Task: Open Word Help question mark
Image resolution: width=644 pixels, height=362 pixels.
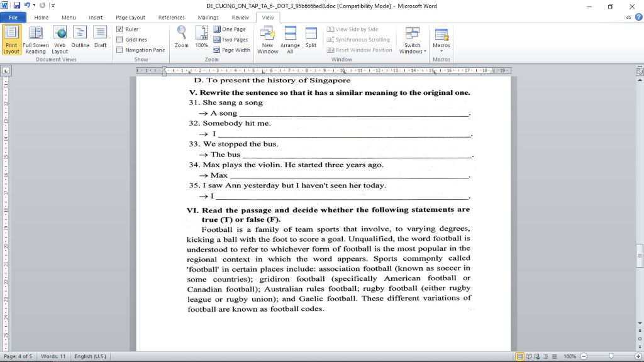Action: pos(639,17)
